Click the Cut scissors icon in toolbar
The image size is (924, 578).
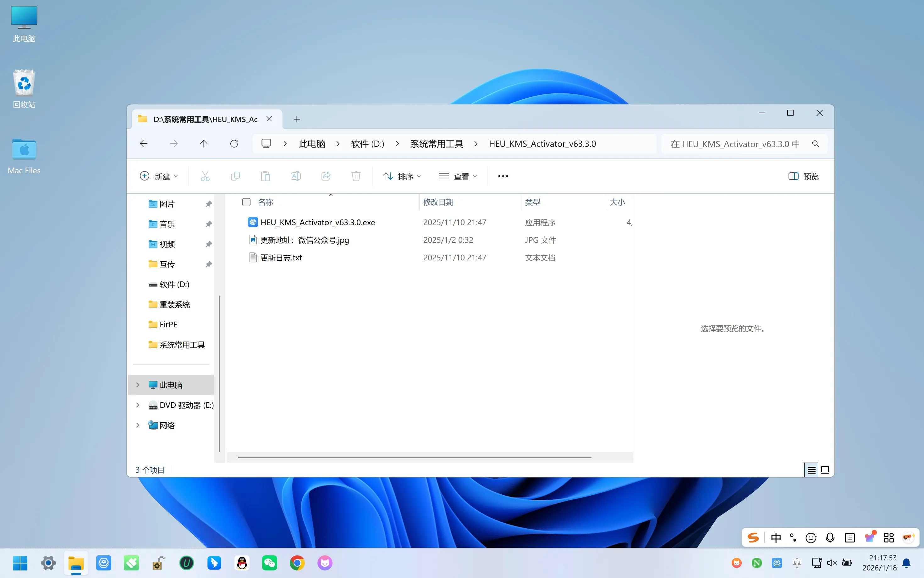click(205, 176)
